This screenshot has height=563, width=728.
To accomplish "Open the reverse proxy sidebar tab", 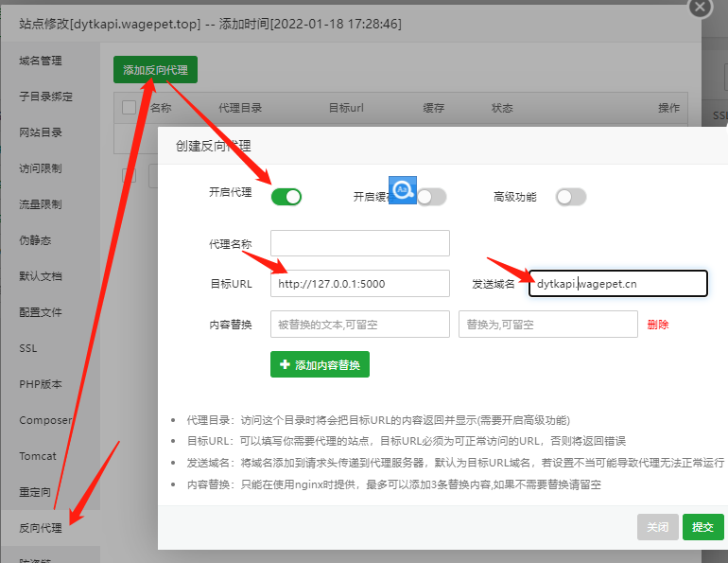I will 40,527.
